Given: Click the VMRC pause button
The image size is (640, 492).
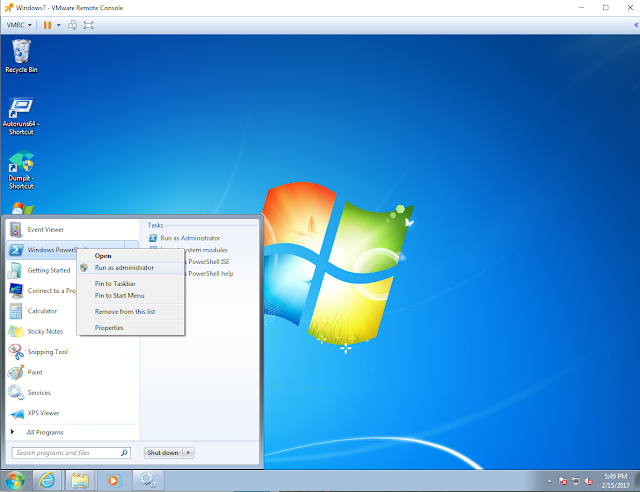Looking at the screenshot, I should 47,25.
